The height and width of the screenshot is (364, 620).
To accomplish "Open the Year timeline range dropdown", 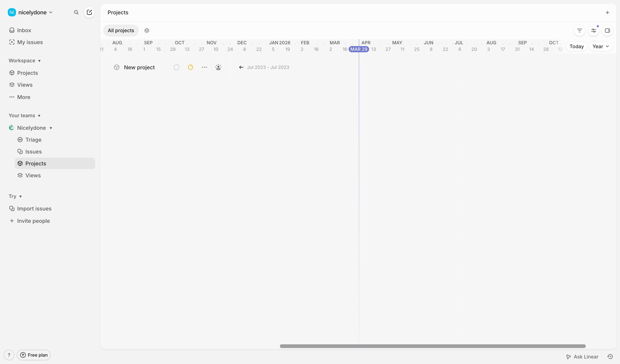I will point(600,47).
